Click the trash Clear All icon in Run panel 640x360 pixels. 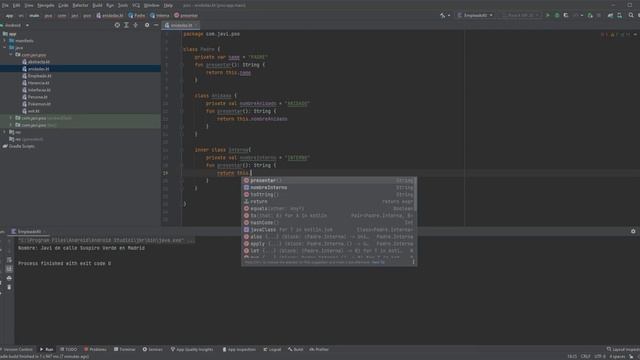9,287
